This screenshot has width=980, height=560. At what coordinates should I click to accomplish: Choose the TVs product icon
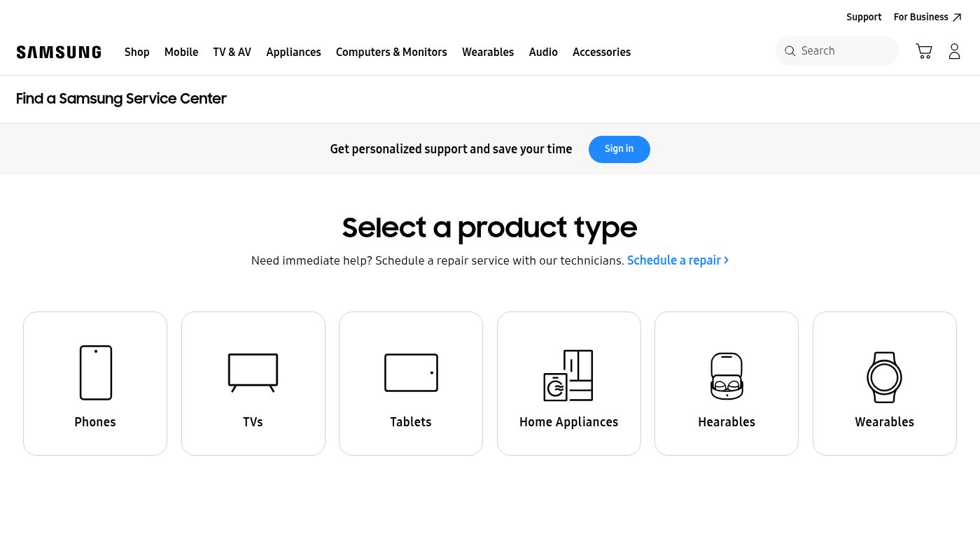(x=253, y=372)
